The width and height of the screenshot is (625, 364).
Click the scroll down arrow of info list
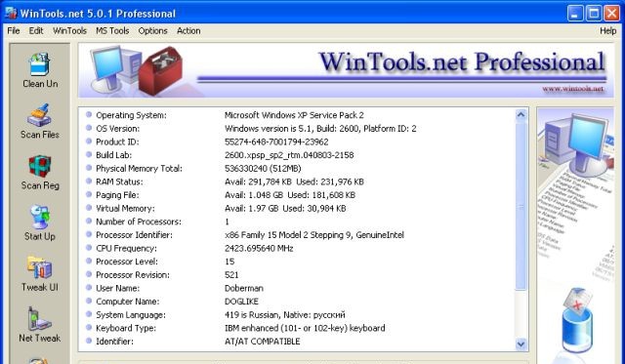pos(521,344)
